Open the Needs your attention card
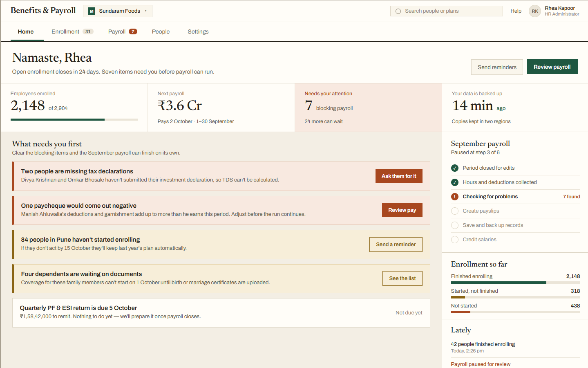This screenshot has width=588, height=368. pyautogui.click(x=368, y=108)
